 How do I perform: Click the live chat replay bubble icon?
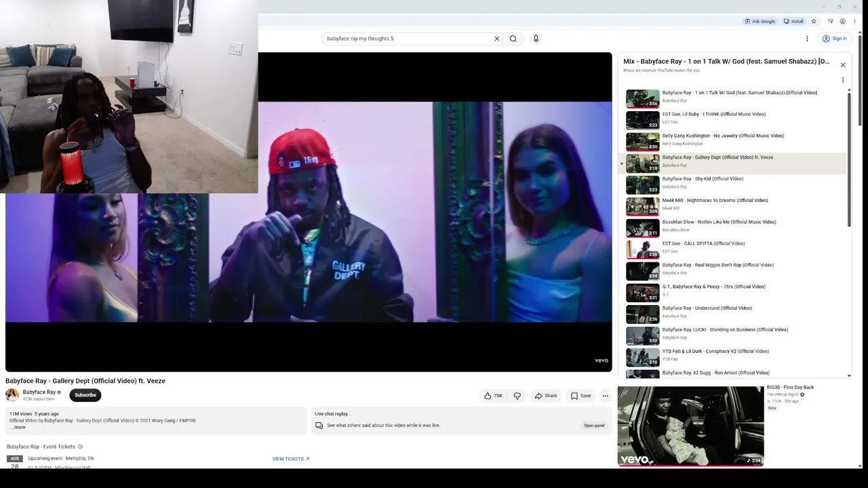coord(319,426)
